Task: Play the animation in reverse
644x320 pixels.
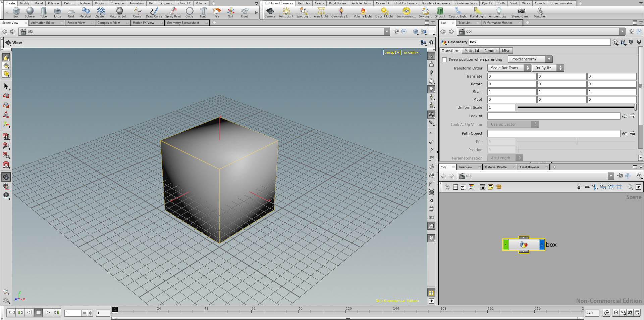Action: pyautogui.click(x=30, y=313)
